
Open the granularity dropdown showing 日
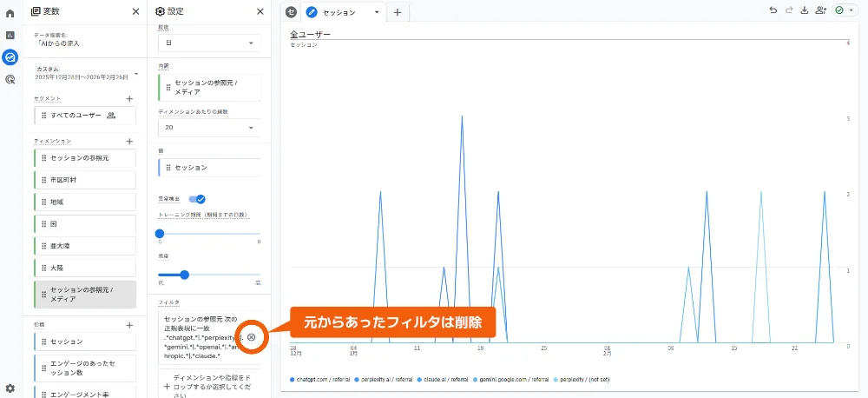click(x=209, y=43)
